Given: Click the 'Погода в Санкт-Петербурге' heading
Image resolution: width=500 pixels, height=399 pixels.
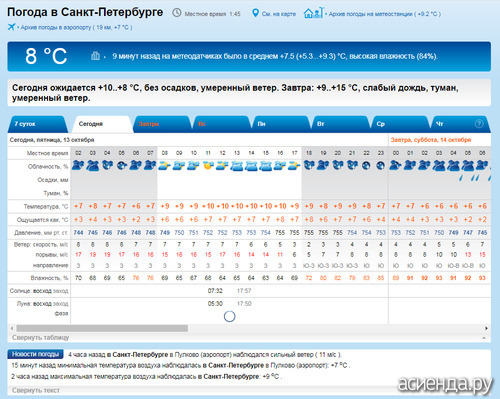Looking at the screenshot, I should pyautogui.click(x=85, y=12).
